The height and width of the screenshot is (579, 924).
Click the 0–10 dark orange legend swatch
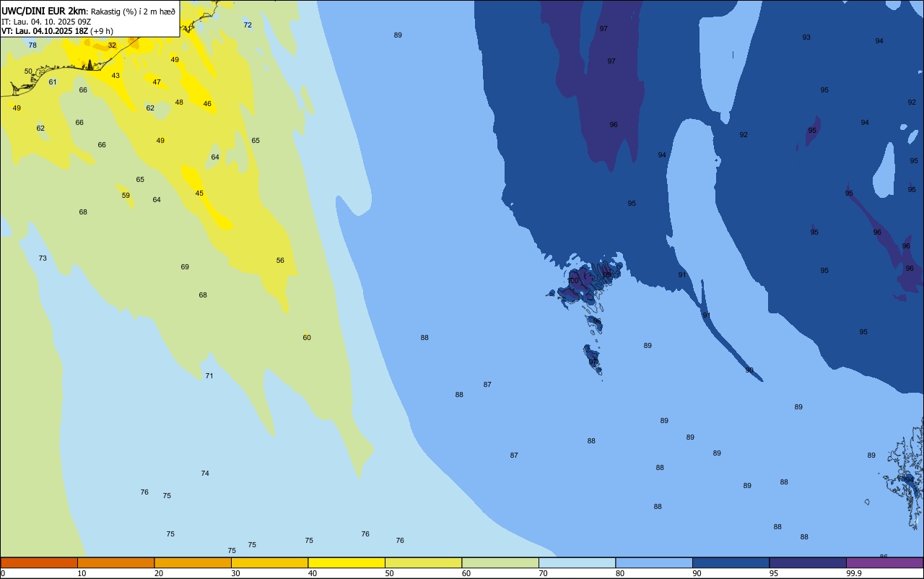[x=39, y=562]
